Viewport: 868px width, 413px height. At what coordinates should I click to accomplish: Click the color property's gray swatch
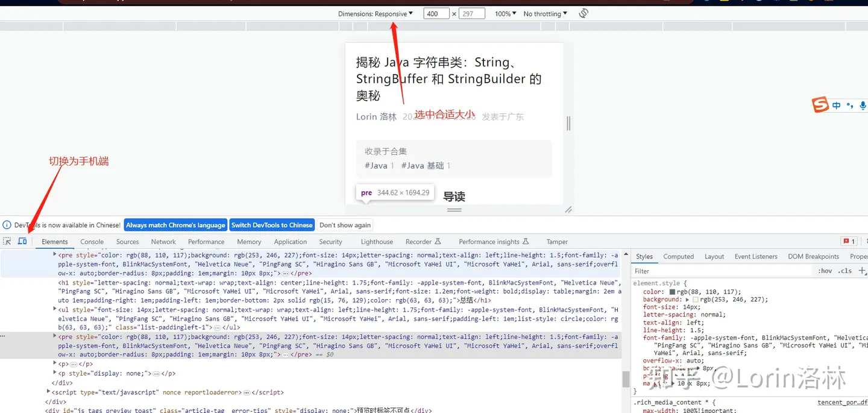point(672,292)
